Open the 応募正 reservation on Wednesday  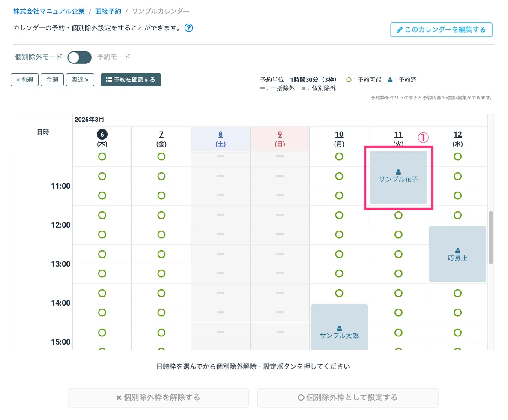(457, 254)
